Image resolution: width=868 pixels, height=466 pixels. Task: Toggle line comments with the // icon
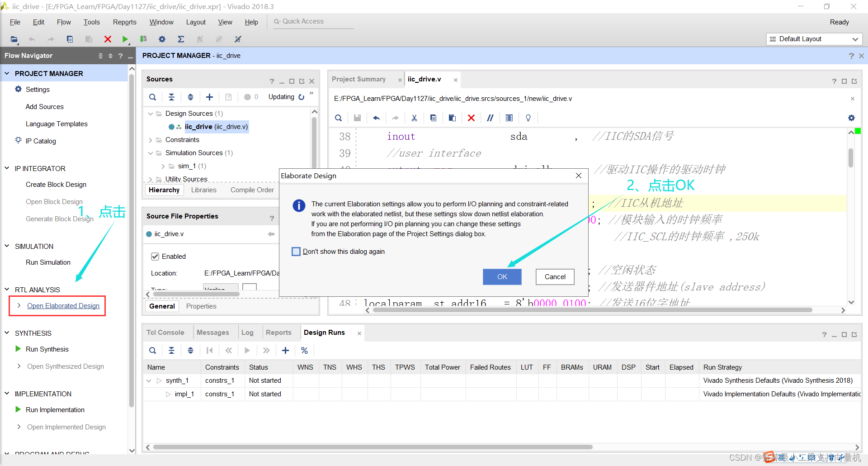point(490,118)
